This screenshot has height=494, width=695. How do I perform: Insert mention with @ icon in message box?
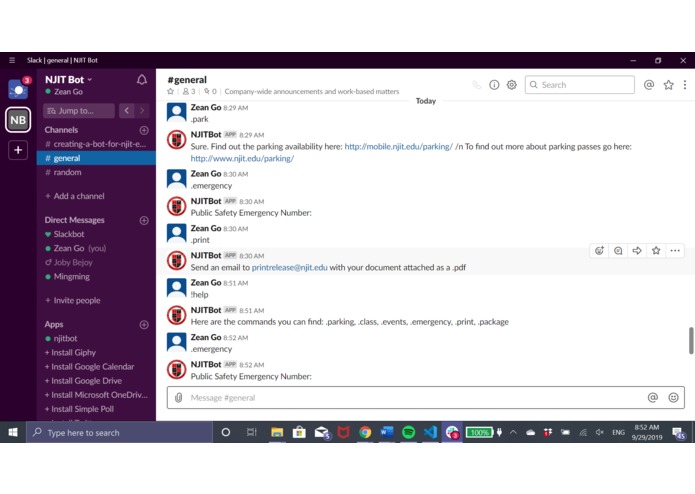click(x=652, y=397)
